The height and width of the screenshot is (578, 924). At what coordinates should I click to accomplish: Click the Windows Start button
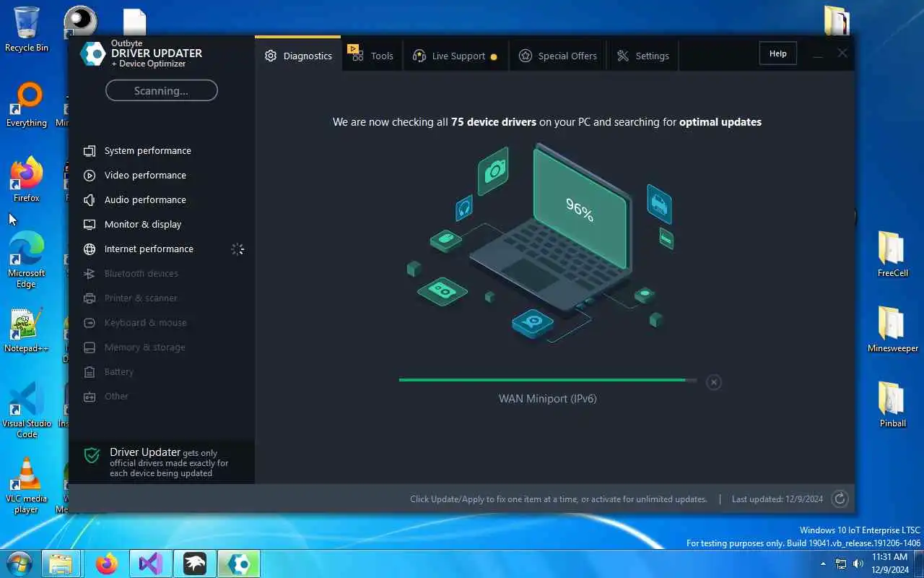tap(19, 564)
